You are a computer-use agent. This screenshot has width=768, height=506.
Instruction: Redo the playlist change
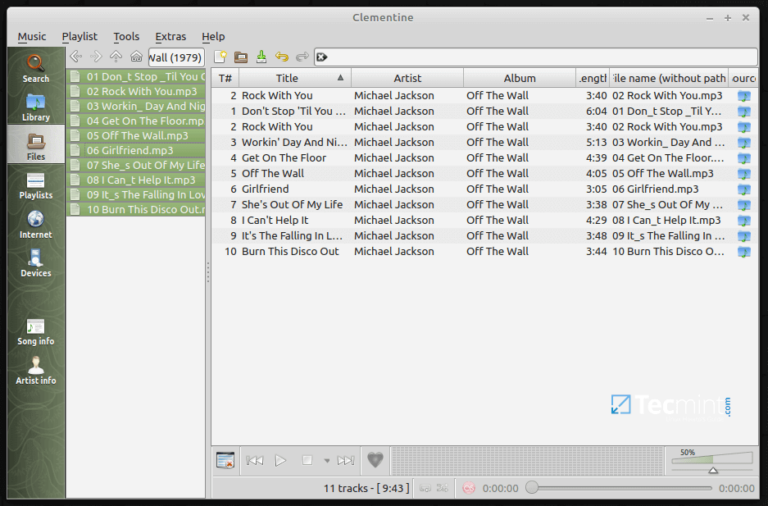point(302,57)
